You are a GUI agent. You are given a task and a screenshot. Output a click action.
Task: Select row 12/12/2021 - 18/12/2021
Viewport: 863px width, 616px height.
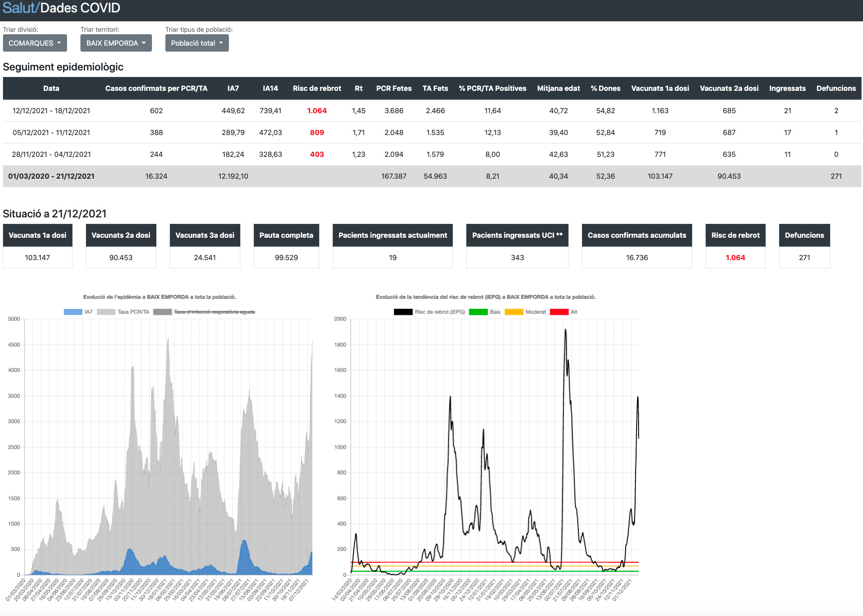(x=432, y=111)
